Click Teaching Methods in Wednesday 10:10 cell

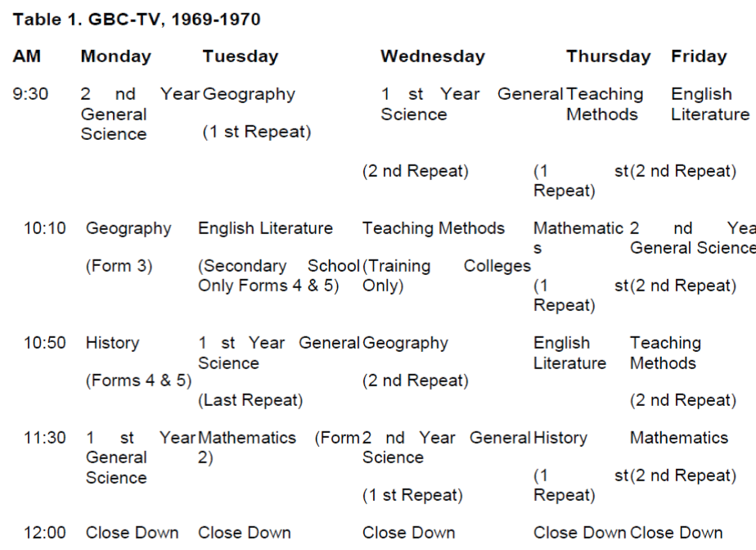(x=434, y=228)
